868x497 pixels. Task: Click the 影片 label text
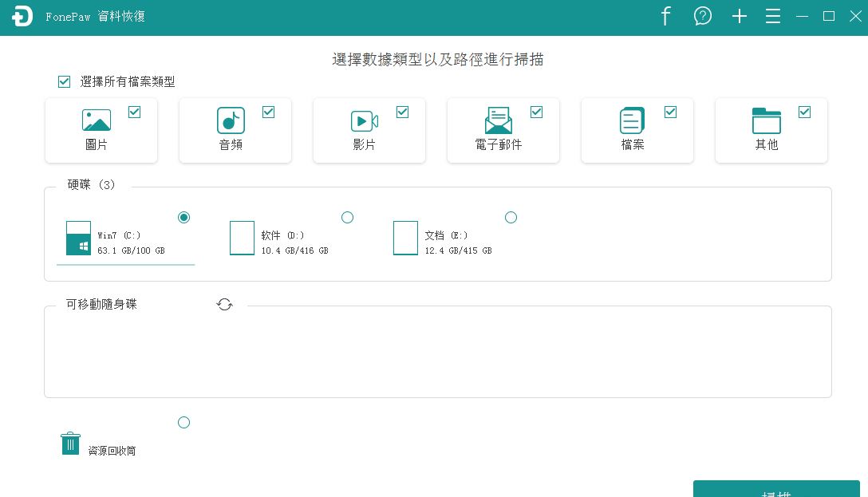pyautogui.click(x=365, y=144)
